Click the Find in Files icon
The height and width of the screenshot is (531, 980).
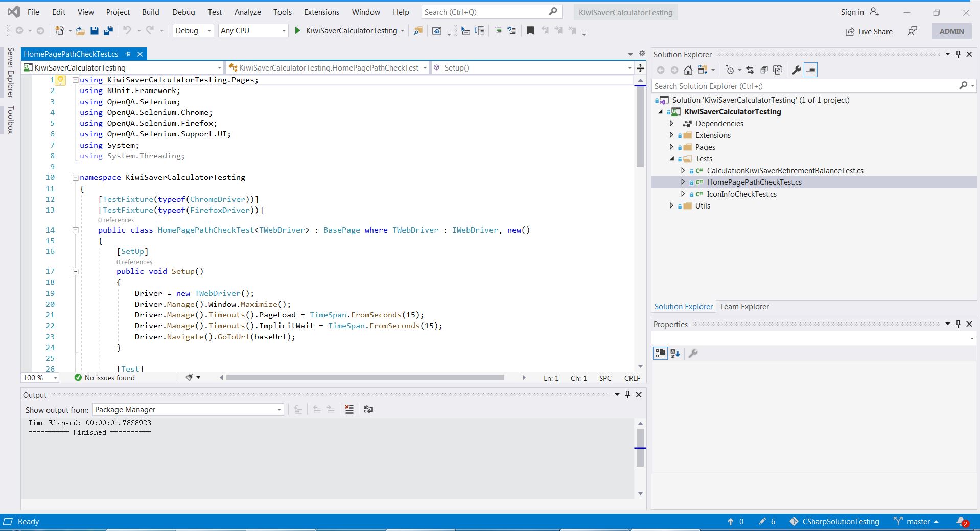pos(418,31)
